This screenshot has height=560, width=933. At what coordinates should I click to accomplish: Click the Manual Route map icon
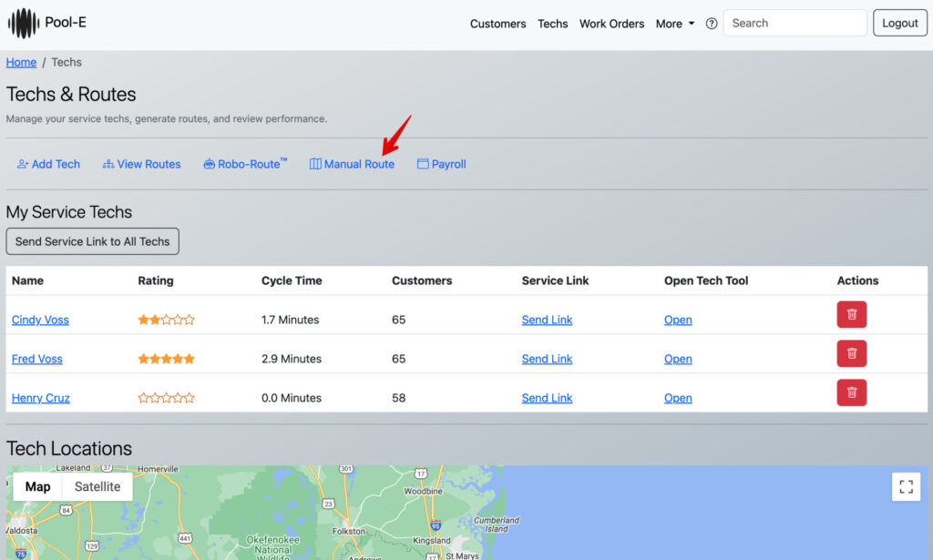[315, 164]
